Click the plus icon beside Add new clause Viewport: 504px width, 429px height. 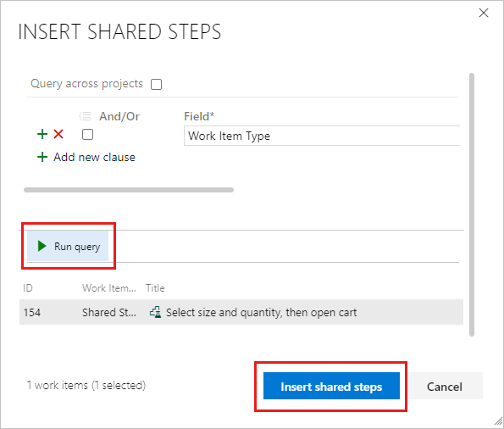42,157
